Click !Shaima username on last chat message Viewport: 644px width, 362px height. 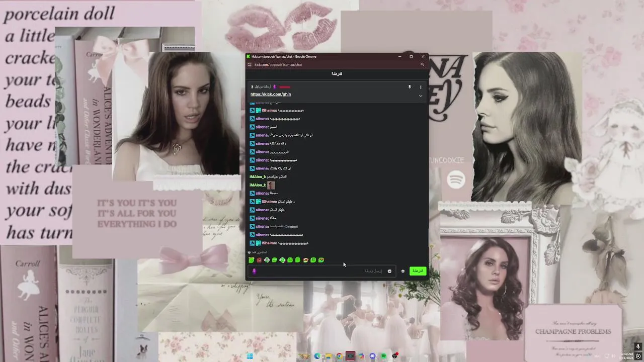point(269,243)
